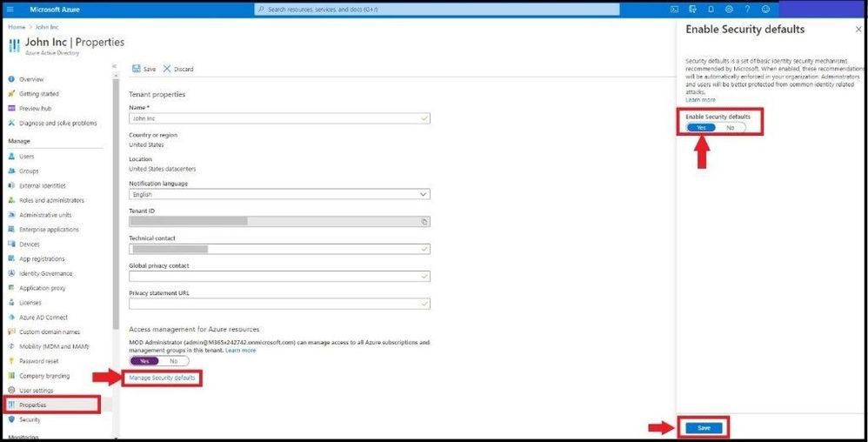The width and height of the screenshot is (868, 442).
Task: Click the sidebar vertical scrollbar
Action: coord(115,204)
